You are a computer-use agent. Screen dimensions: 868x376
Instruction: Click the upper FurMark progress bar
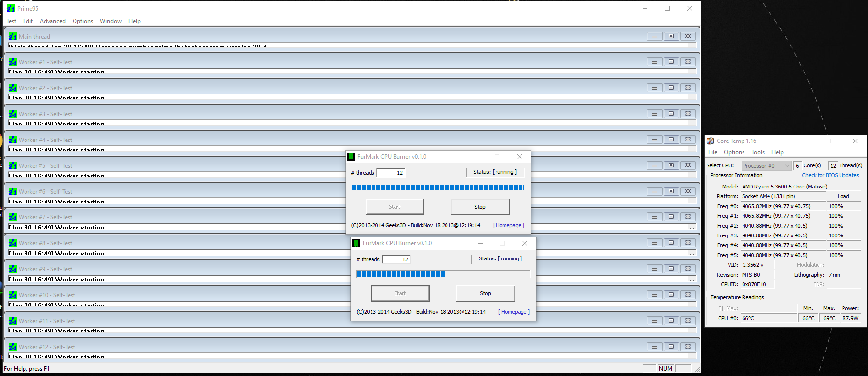(x=438, y=188)
